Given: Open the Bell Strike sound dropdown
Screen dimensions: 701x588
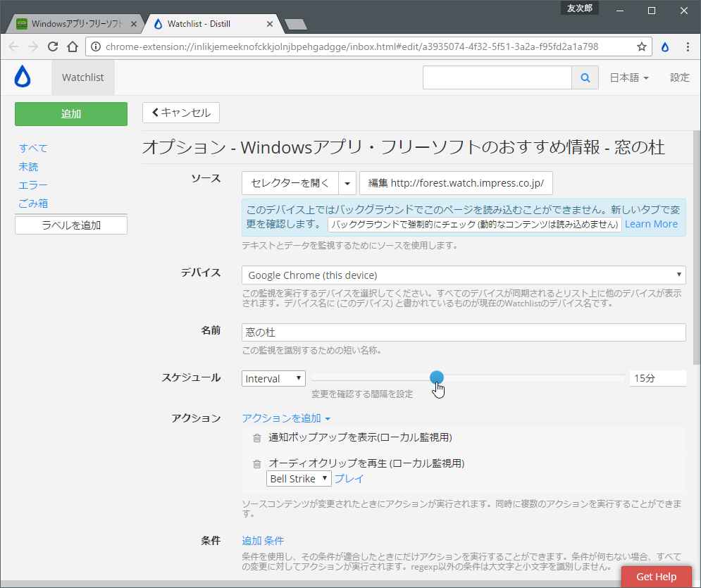Looking at the screenshot, I should (x=298, y=478).
